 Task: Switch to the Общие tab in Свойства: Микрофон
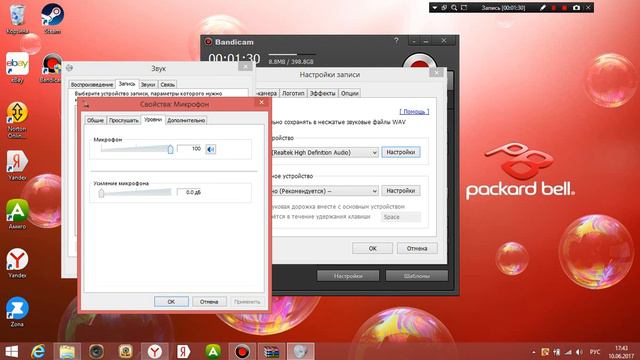pos(95,120)
